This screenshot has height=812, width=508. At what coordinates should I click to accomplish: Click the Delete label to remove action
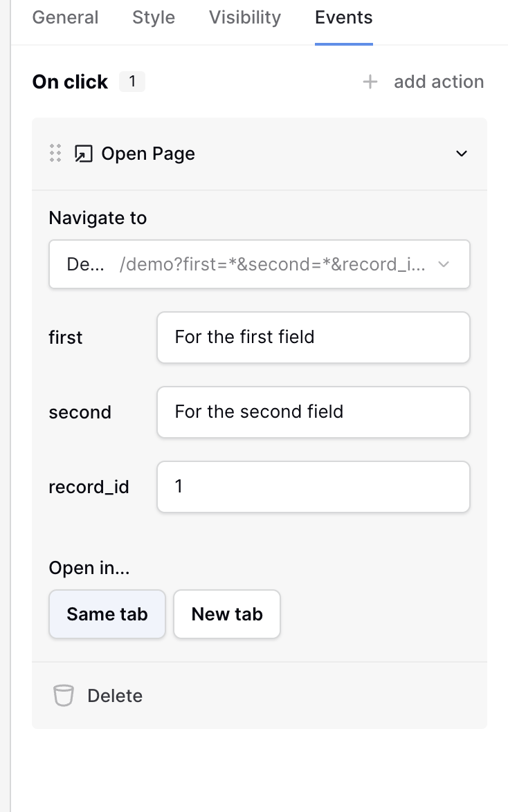115,696
